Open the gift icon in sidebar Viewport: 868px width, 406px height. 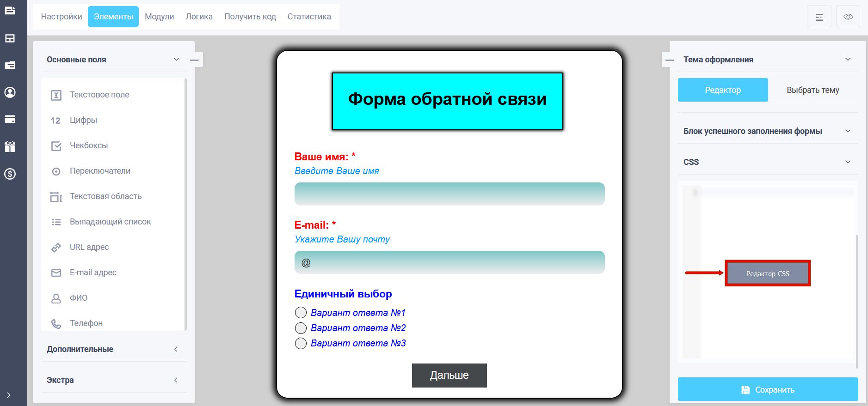point(10,146)
